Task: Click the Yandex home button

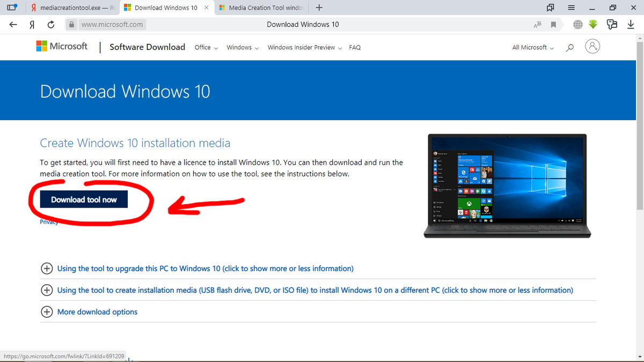Action: [x=32, y=24]
